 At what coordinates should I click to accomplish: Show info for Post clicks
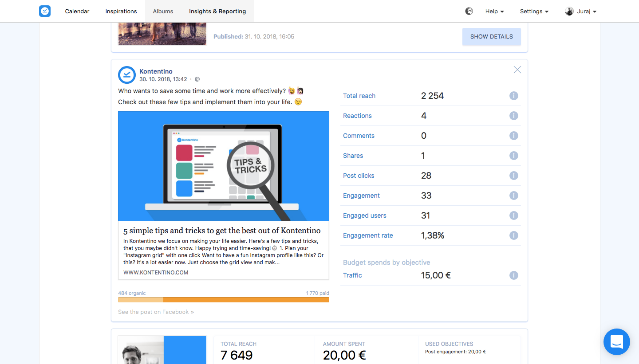tap(514, 176)
